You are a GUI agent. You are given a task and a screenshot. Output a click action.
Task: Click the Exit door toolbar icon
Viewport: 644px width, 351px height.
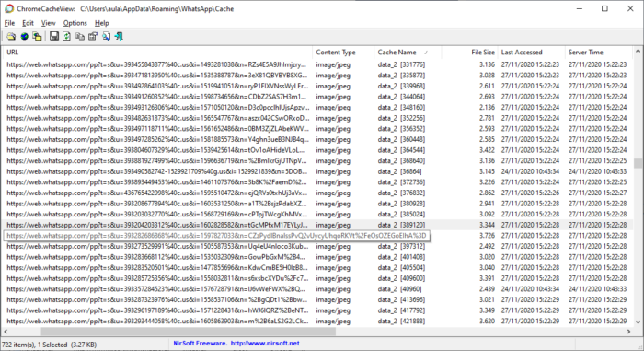(x=119, y=37)
